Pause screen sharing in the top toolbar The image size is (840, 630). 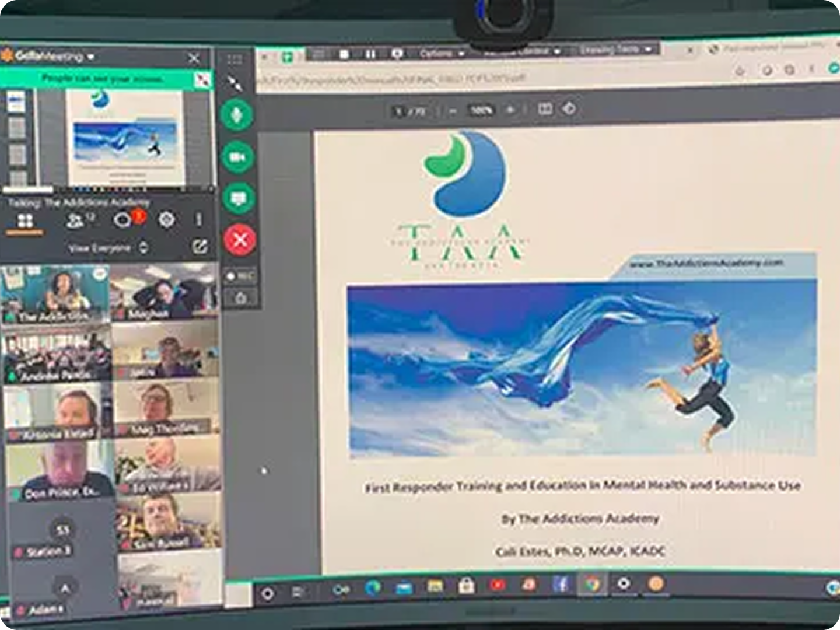coord(370,54)
